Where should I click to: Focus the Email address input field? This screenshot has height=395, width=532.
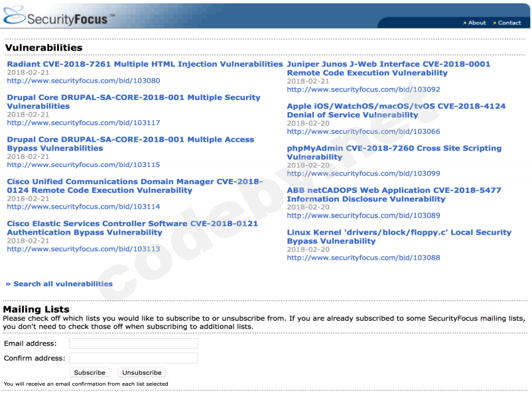[133, 343]
